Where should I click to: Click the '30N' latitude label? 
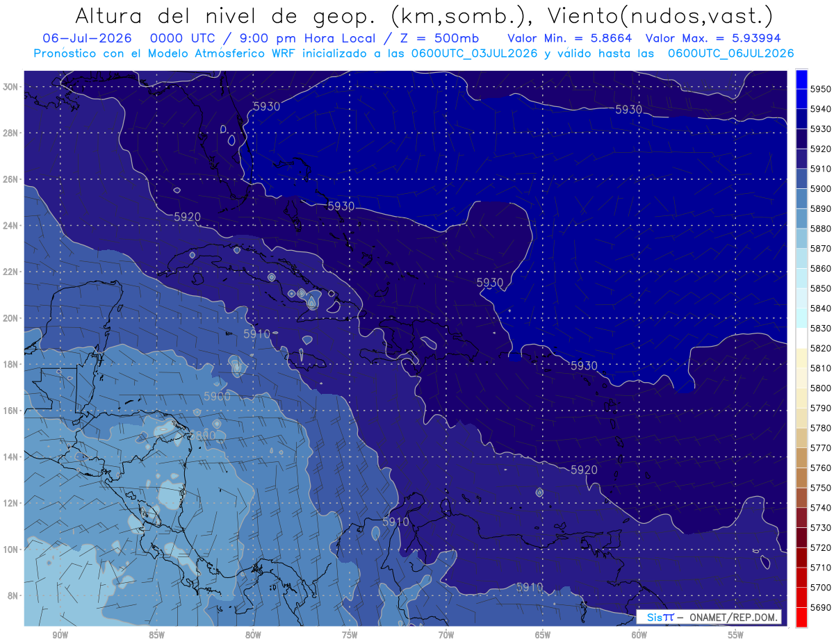tap(11, 86)
